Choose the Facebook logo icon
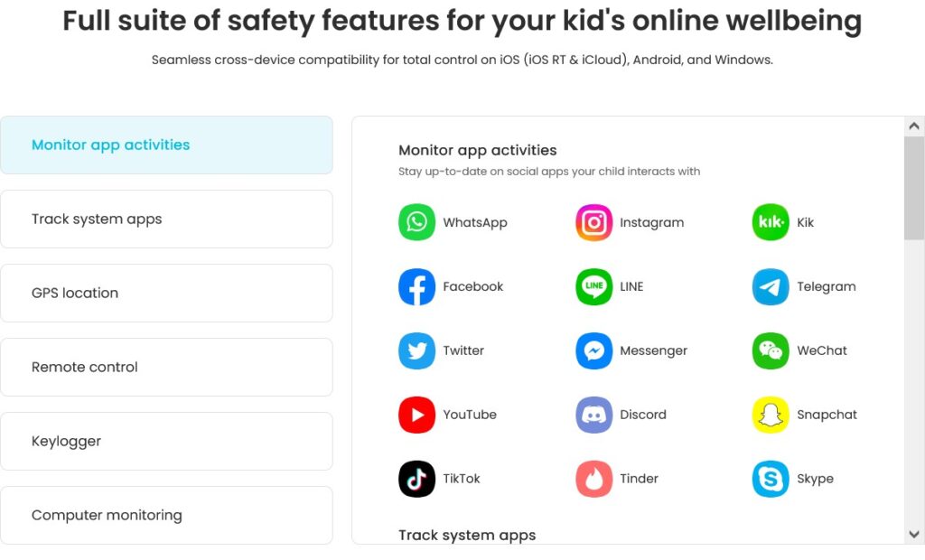925x560 pixels. [x=416, y=287]
